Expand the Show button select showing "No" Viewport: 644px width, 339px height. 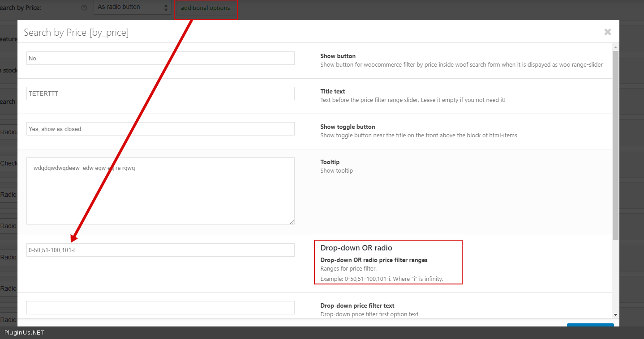point(160,58)
